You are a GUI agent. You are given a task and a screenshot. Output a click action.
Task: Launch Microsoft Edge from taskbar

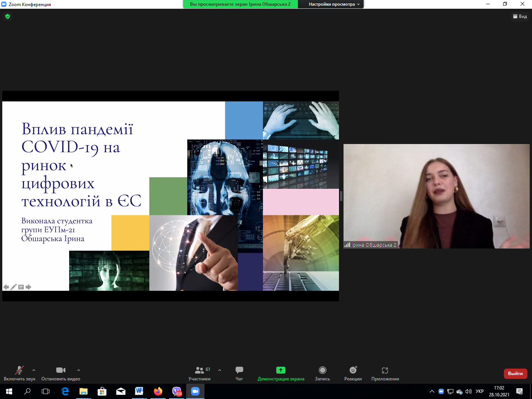[65, 391]
